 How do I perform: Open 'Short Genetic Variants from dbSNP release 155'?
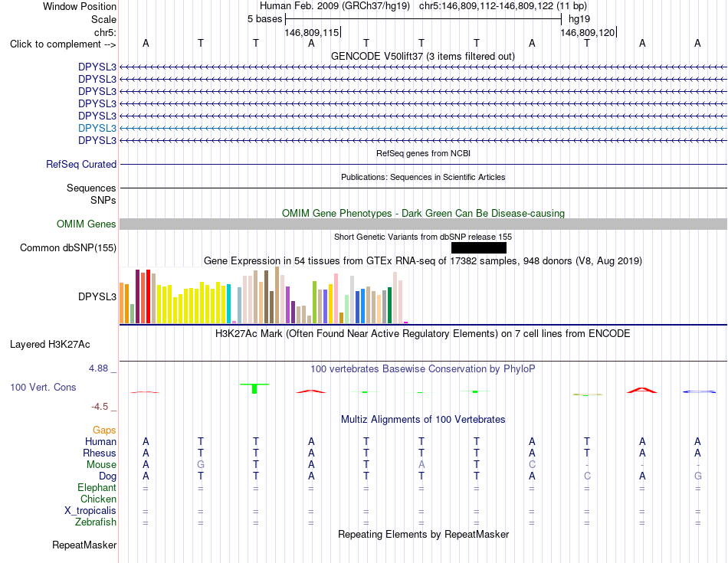(x=423, y=237)
